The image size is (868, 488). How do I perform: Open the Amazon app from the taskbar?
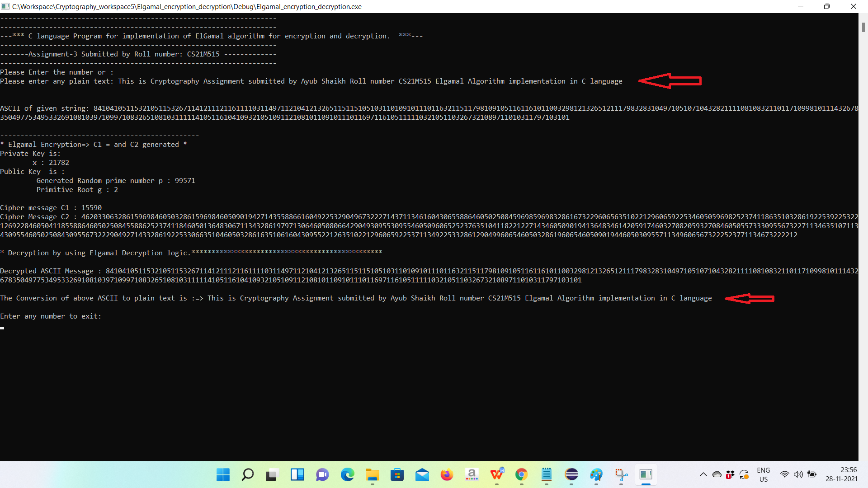(472, 475)
